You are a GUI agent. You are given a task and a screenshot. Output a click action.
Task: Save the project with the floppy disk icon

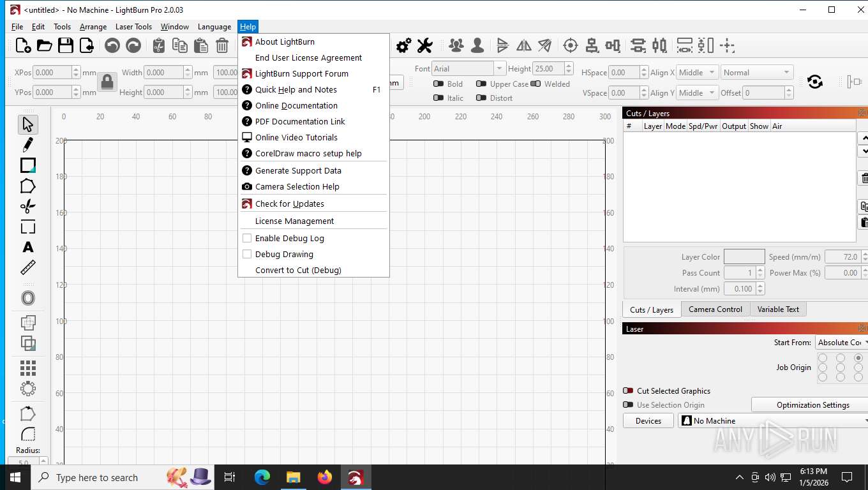click(65, 45)
